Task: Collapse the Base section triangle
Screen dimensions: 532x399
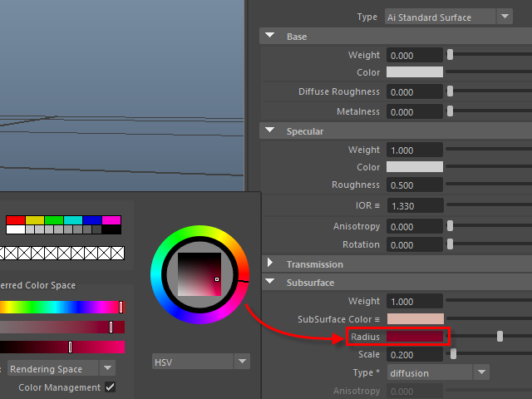Action: [271, 37]
